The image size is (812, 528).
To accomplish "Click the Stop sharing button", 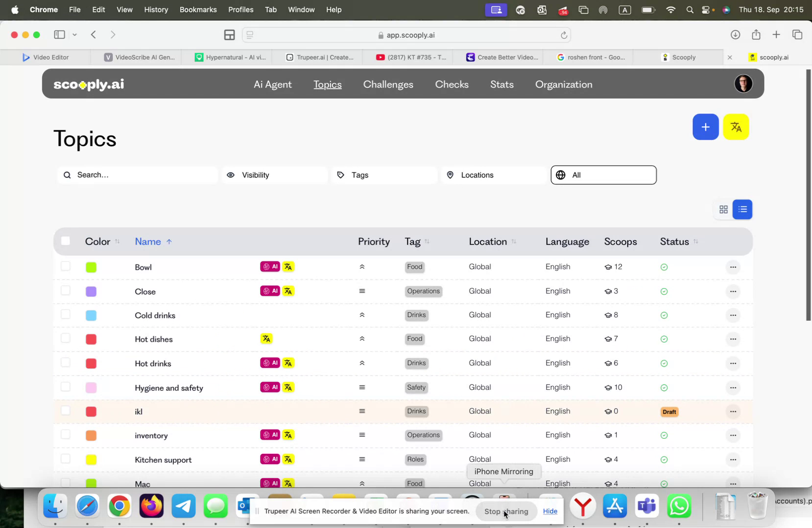I will click(506, 511).
